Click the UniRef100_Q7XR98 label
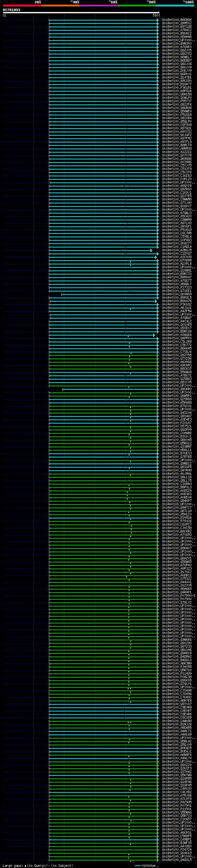197x868 pixels. [x=176, y=260]
